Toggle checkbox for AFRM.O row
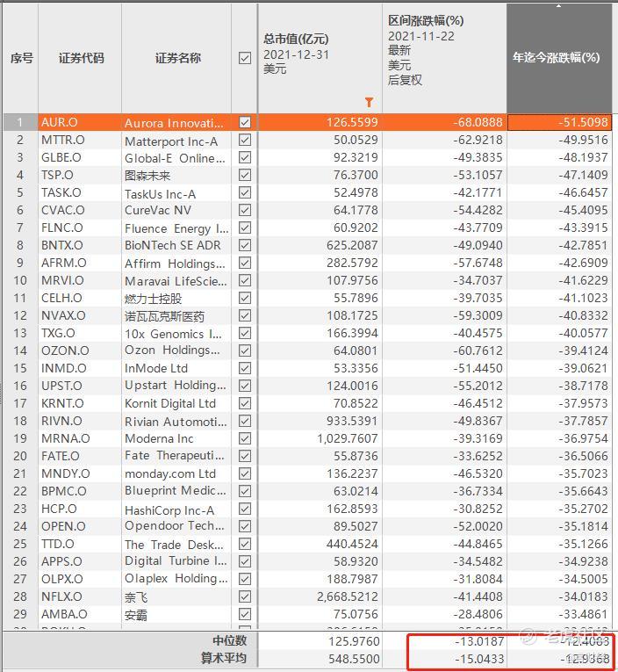Viewport: 618px width, 672px height. (245, 263)
